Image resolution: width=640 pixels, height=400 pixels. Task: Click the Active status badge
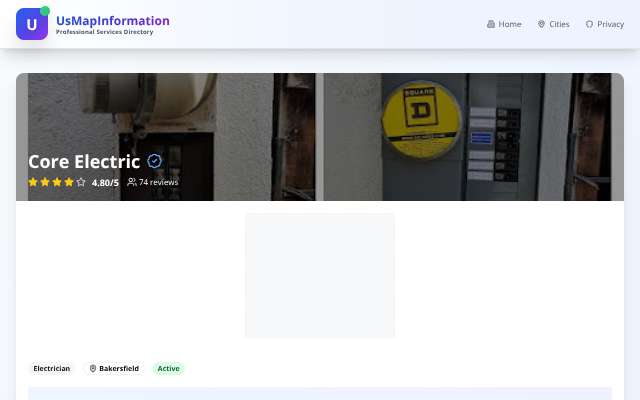click(169, 369)
